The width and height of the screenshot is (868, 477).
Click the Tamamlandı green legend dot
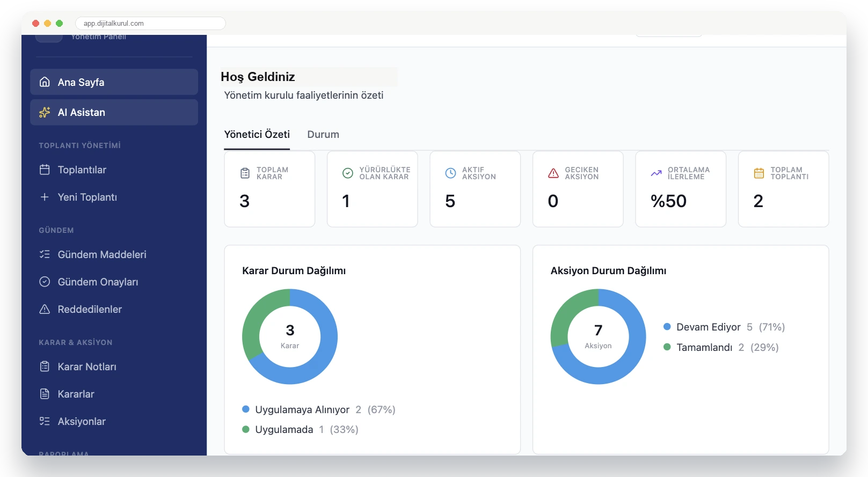(x=667, y=347)
